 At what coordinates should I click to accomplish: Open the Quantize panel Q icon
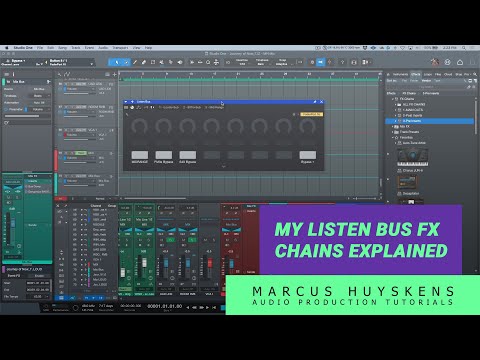[x=208, y=62]
